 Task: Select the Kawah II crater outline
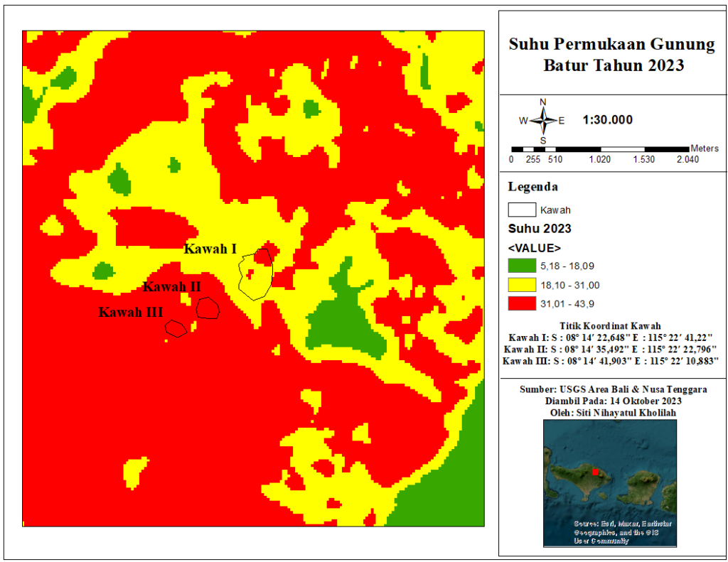207,308
